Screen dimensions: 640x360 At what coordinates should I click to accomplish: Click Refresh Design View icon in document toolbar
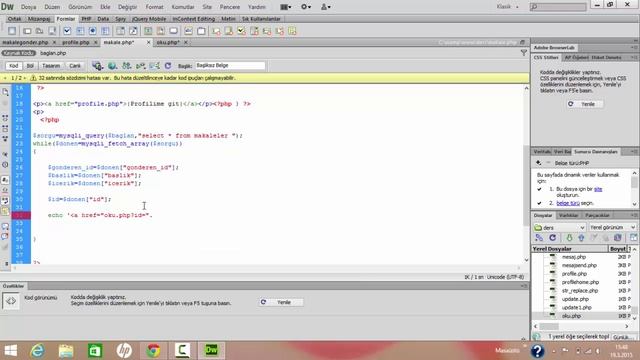[x=168, y=66]
